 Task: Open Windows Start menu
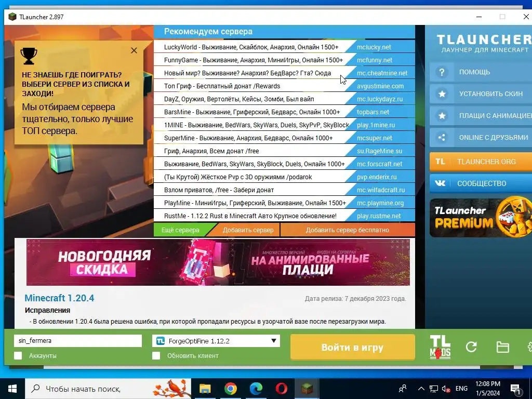click(x=12, y=389)
